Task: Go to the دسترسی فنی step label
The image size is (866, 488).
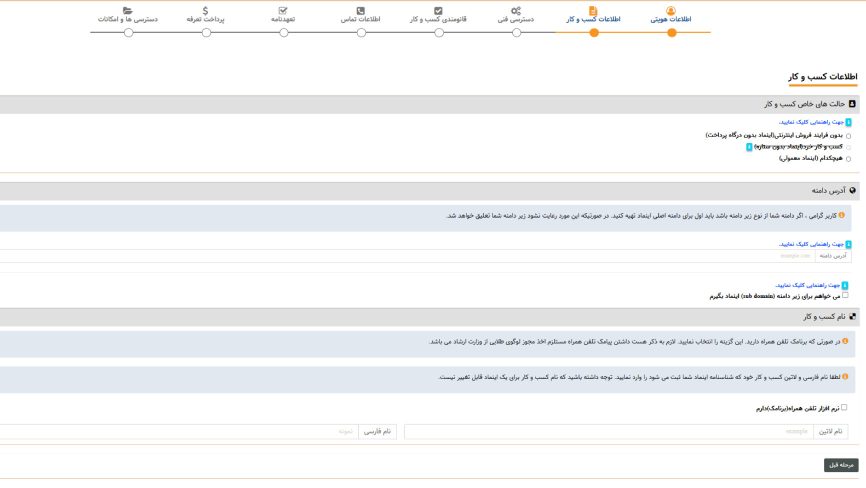Action: (516, 20)
